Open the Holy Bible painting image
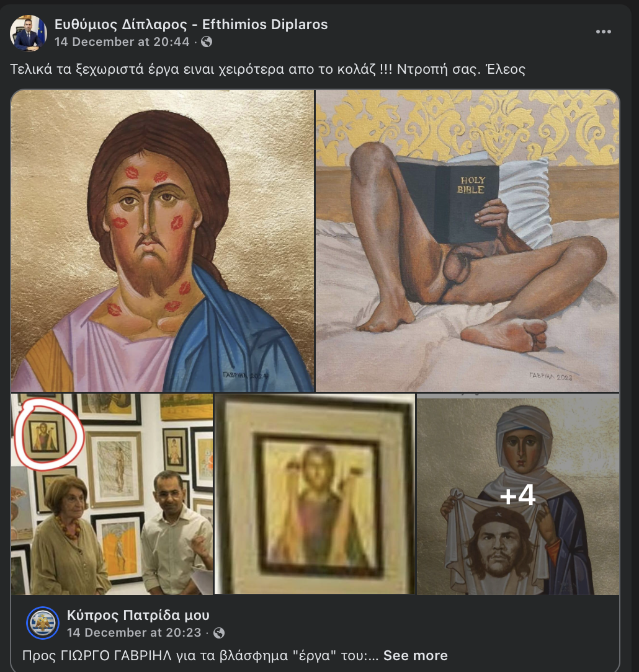This screenshot has width=639, height=672. coord(467,241)
